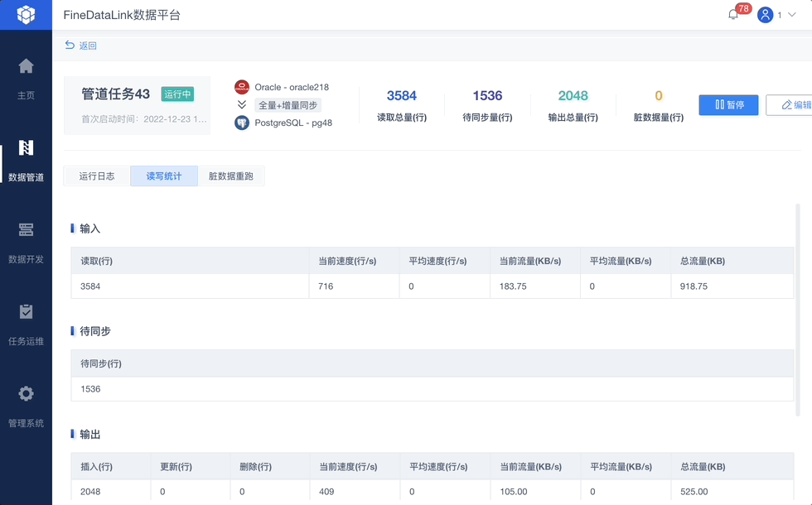812x505 pixels.
Task: Click the PostgreSQL - pg48 label
Action: coord(293,123)
